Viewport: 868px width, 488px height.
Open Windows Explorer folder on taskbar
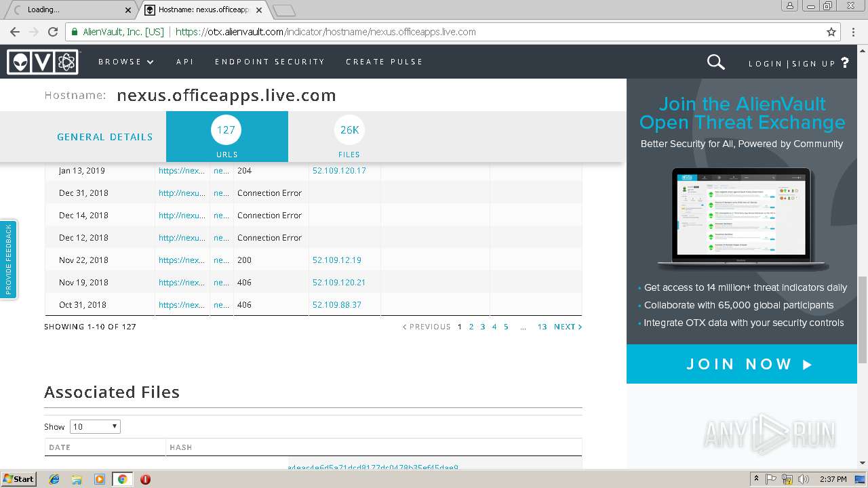(77, 479)
